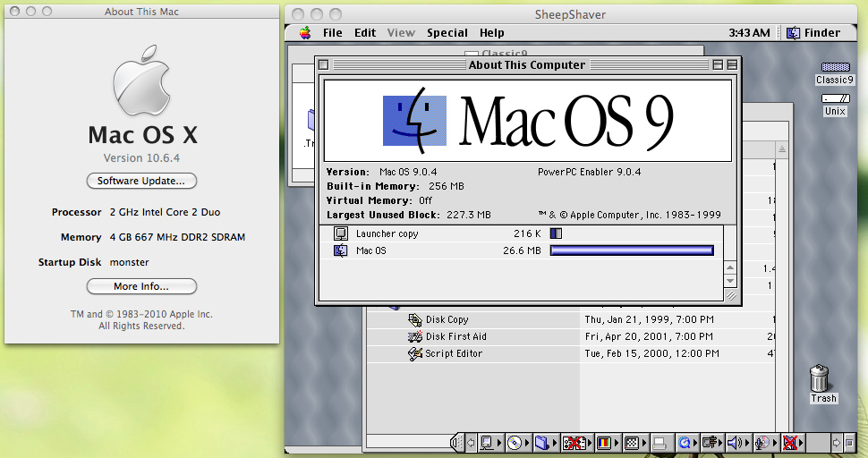The height and width of the screenshot is (458, 868).
Task: Click the date Fri, Apr 20, 2001, 7:00 PM
Action: coord(649,336)
